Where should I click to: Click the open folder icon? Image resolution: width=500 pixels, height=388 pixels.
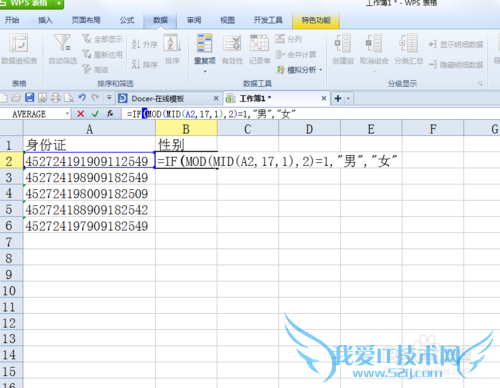(x=16, y=98)
